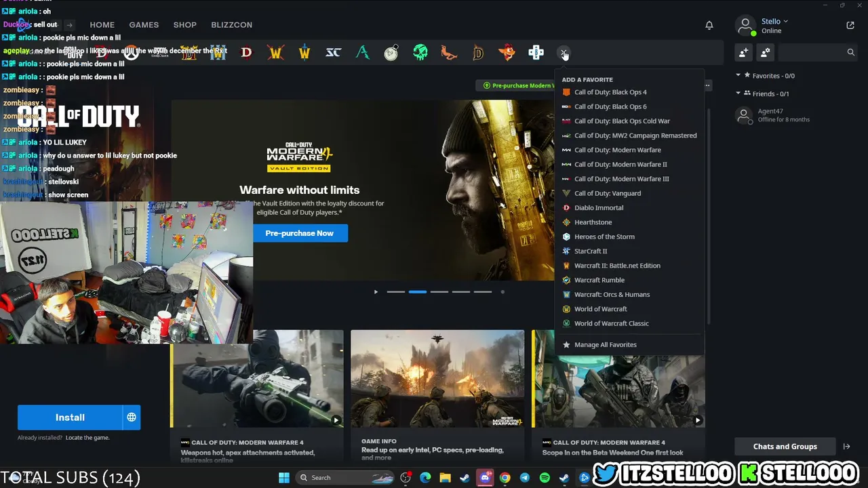The width and height of the screenshot is (868, 488).
Task: Jump to the fifth carousel slide indicator
Action: [483, 292]
